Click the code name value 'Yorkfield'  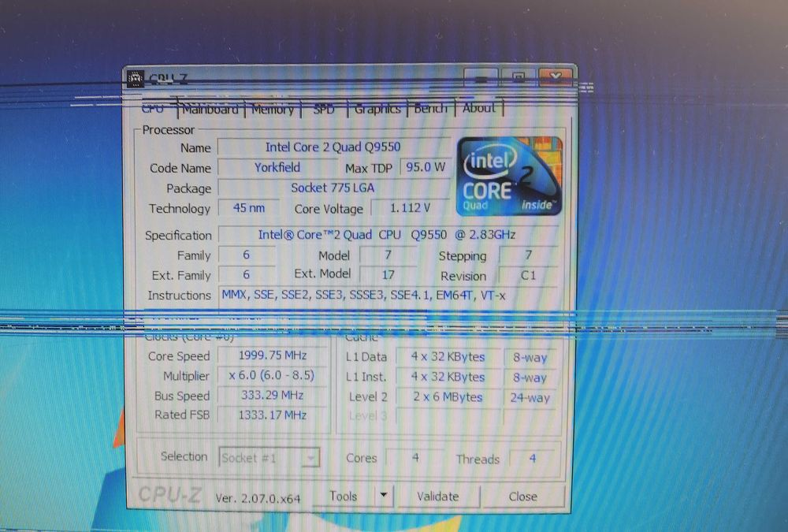277,167
